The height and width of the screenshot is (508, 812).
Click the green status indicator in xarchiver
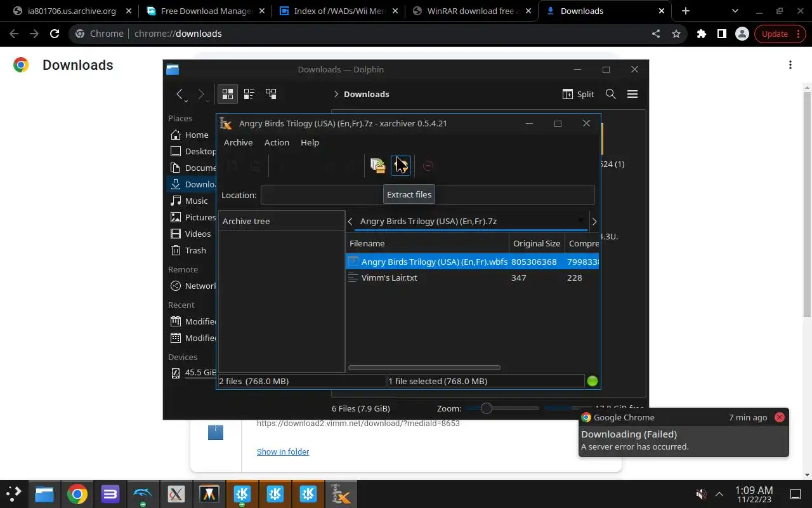tap(593, 381)
